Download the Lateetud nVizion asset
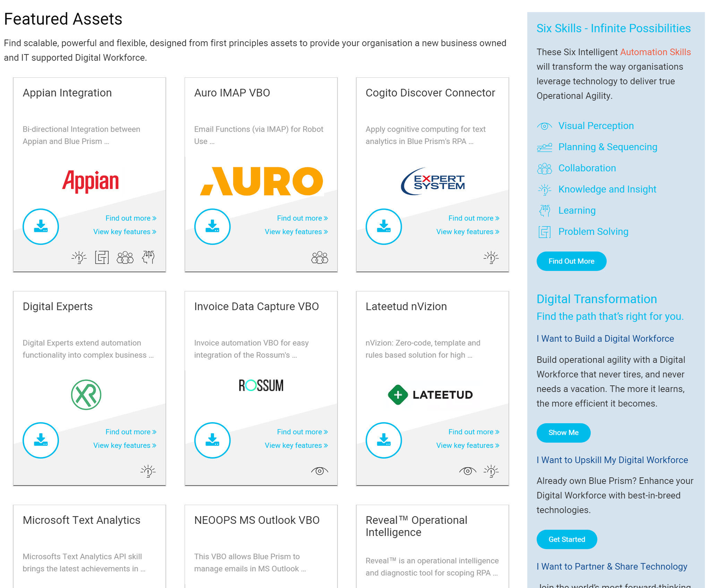This screenshot has width=708, height=588. [x=383, y=440]
